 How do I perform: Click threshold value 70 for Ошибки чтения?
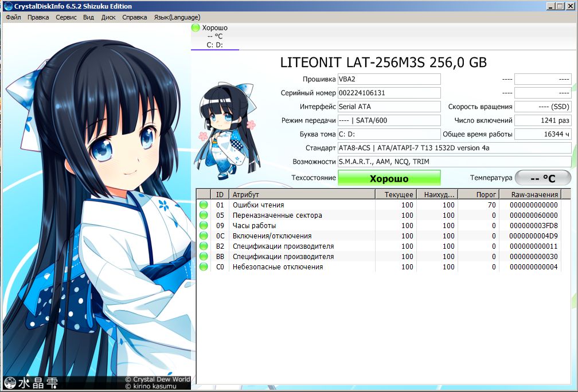pyautogui.click(x=492, y=205)
